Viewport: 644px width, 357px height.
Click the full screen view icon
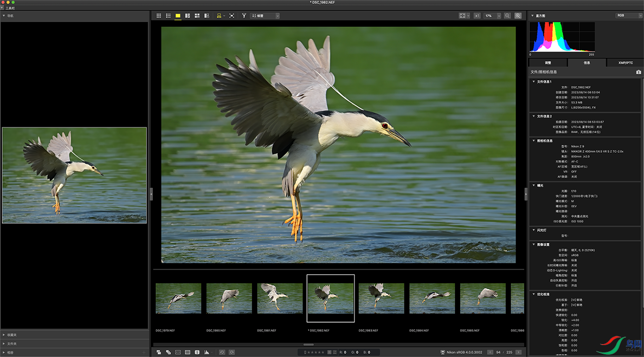[x=231, y=16]
